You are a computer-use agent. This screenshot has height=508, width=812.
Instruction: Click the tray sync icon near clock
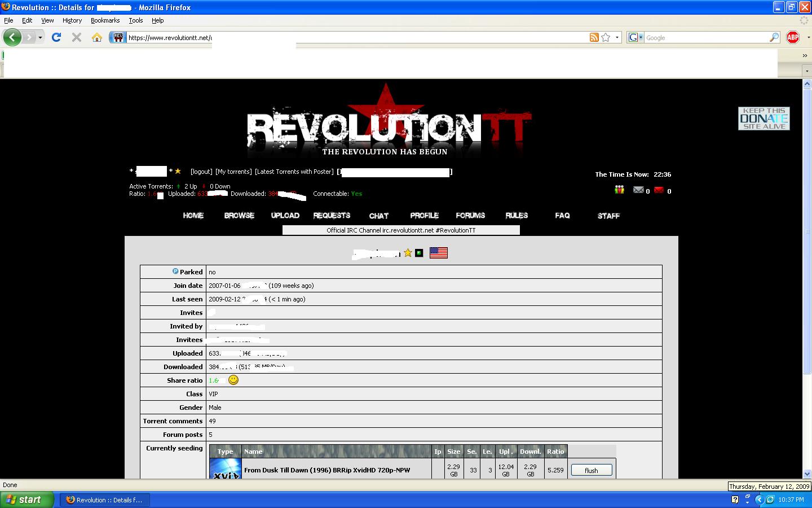[770, 500]
